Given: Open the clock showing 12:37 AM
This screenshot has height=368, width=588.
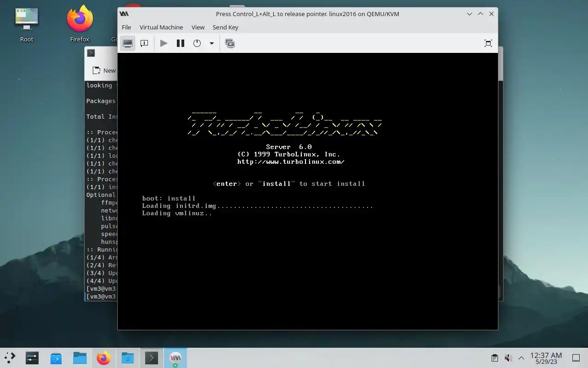Looking at the screenshot, I should (x=546, y=358).
